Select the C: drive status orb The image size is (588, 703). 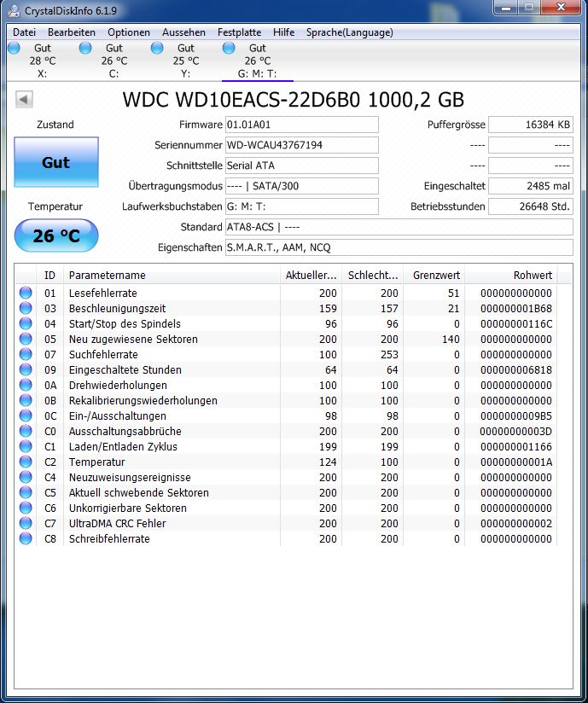point(85,48)
